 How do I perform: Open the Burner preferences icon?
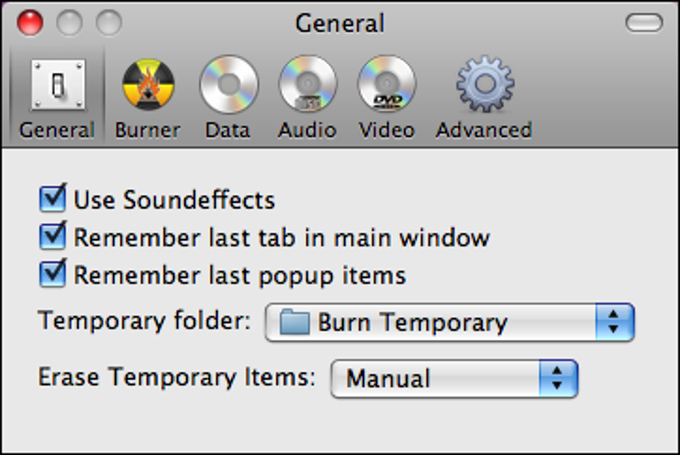point(147,85)
